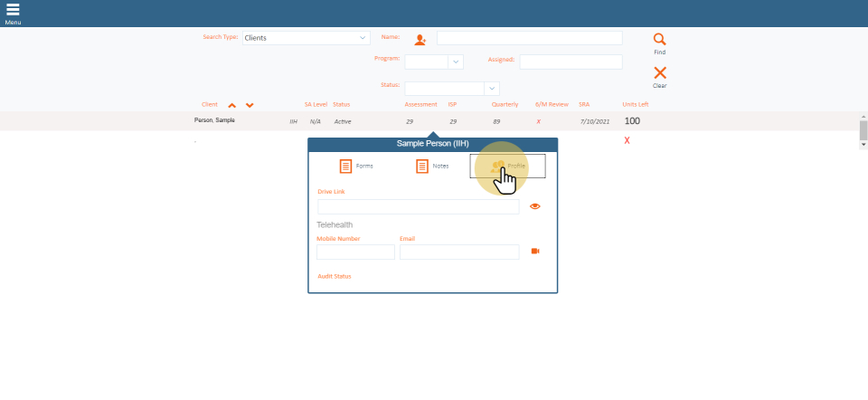Open the Program dropdown
868x400 pixels.
[456, 62]
